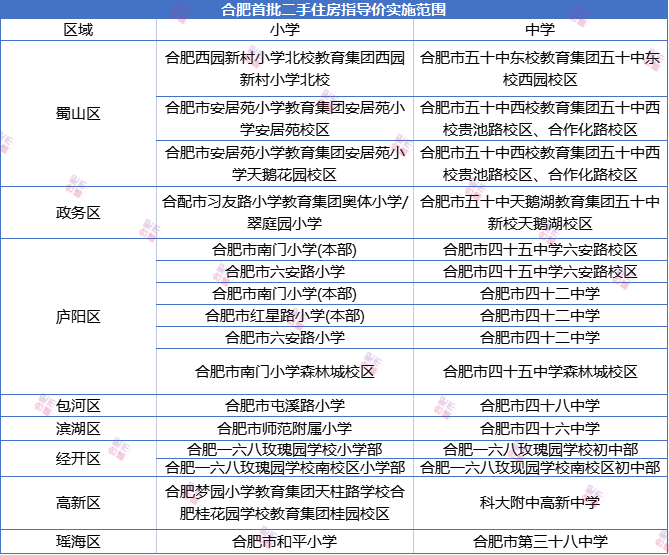Select the 区域 column header
669x555 pixels.
[79, 30]
